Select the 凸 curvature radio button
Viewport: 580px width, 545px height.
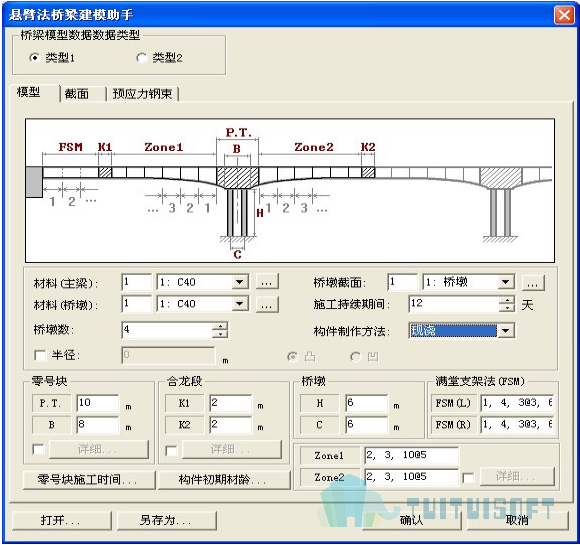coord(292,357)
